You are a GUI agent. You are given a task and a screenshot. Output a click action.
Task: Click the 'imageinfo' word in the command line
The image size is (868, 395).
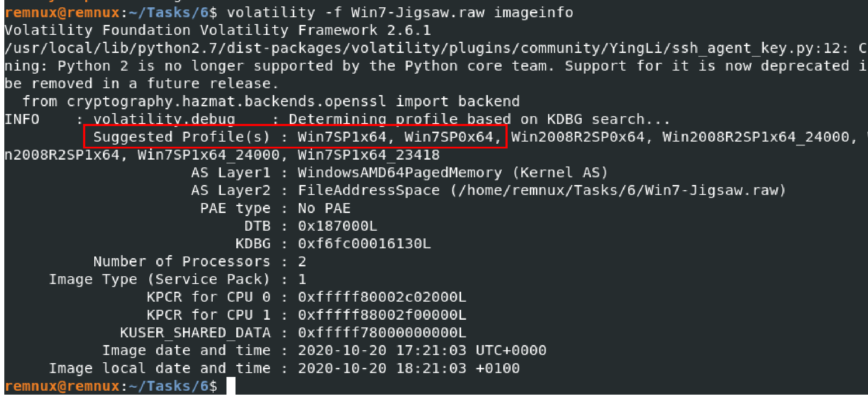coord(533,12)
